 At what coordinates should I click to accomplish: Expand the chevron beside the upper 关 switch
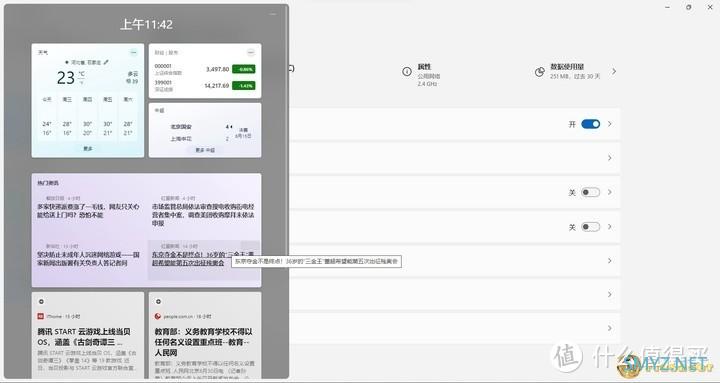[x=610, y=192]
